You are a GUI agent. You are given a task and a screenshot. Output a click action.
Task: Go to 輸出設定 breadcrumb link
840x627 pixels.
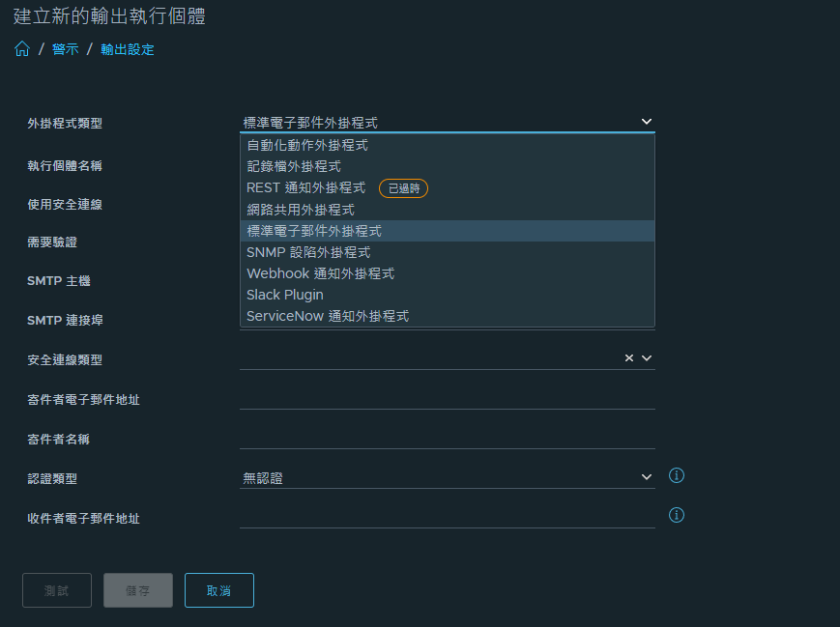tap(128, 49)
